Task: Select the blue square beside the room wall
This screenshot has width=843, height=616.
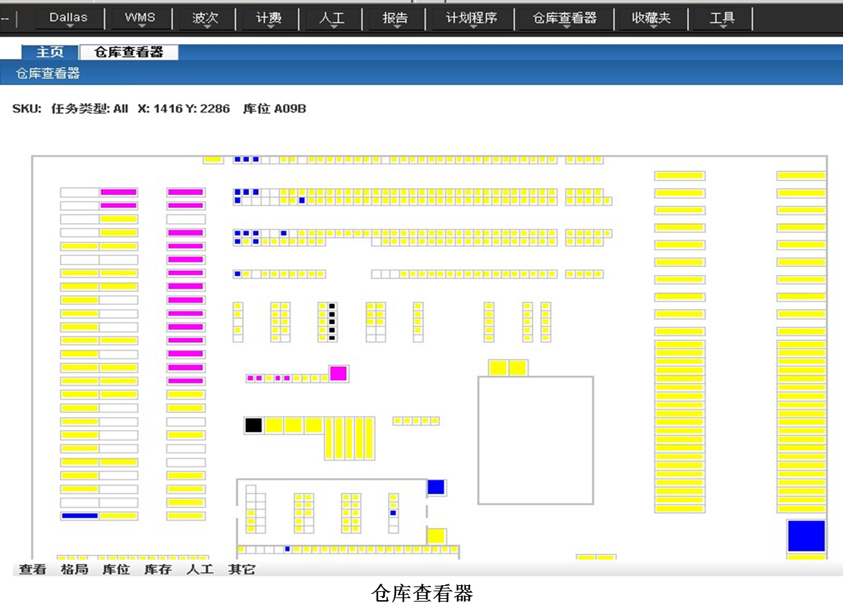Action: (x=436, y=488)
